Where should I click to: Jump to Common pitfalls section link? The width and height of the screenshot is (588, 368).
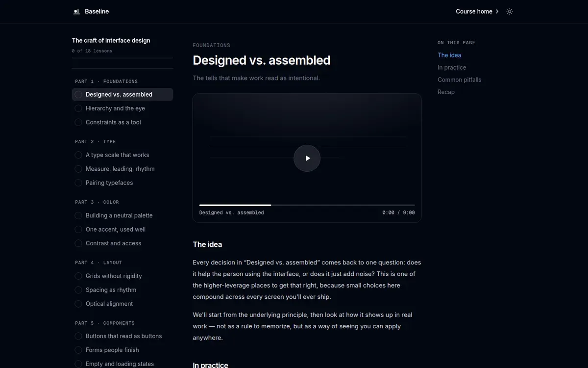click(460, 79)
